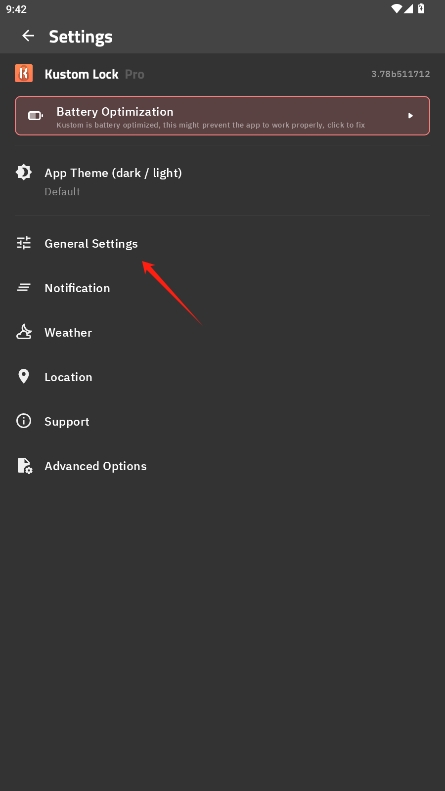Tap the version number 3.78b511712
This screenshot has width=445, height=791.
(401, 74)
